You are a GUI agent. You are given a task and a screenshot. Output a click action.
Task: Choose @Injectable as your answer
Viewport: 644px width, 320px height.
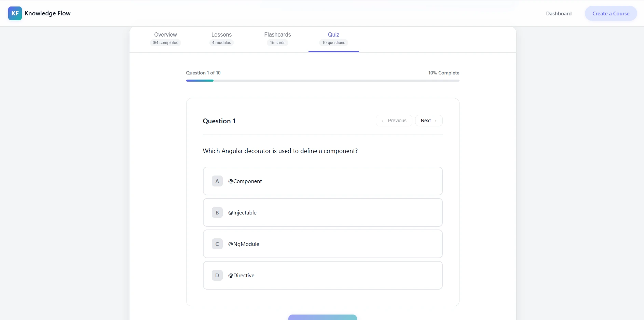coord(323,212)
